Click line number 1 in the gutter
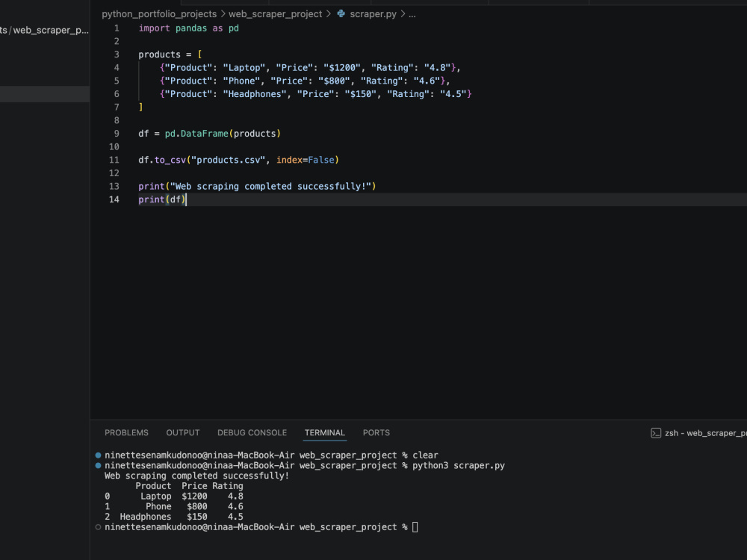This screenshot has height=560, width=747. point(117,28)
